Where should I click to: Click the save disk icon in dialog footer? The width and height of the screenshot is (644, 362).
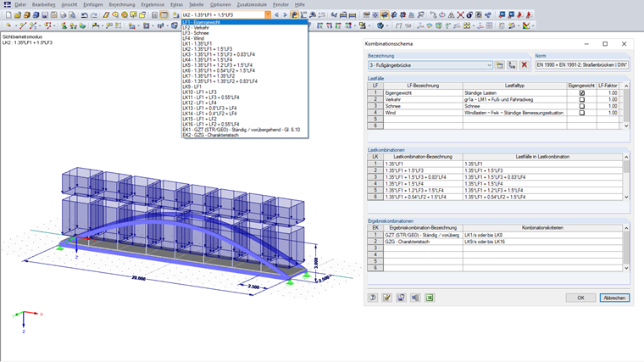pos(401,298)
